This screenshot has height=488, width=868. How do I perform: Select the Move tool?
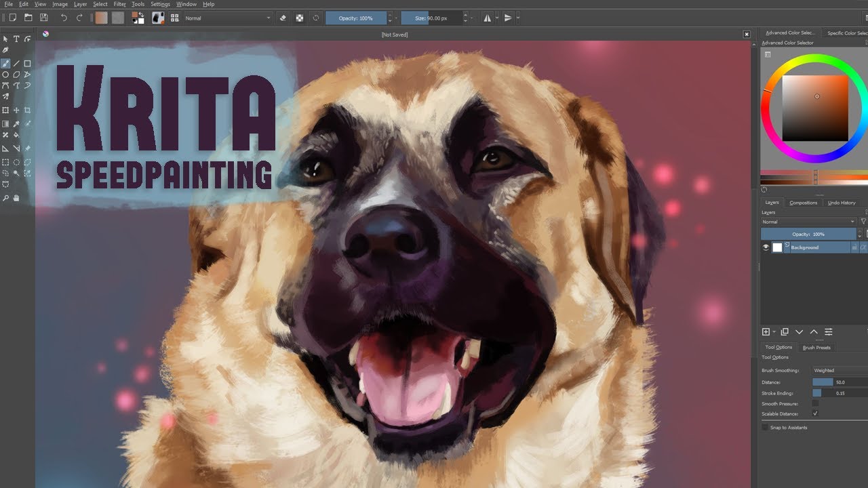click(x=16, y=110)
